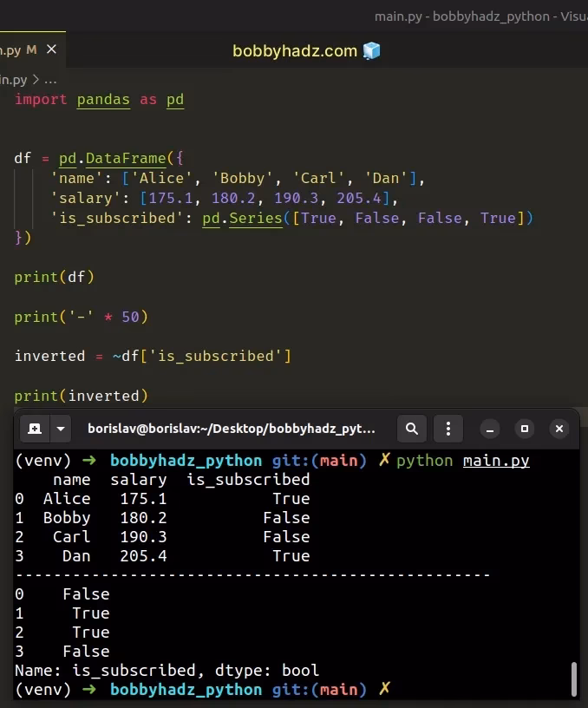
Task: Click the underlined main.py in terminal command
Action: coord(496,461)
